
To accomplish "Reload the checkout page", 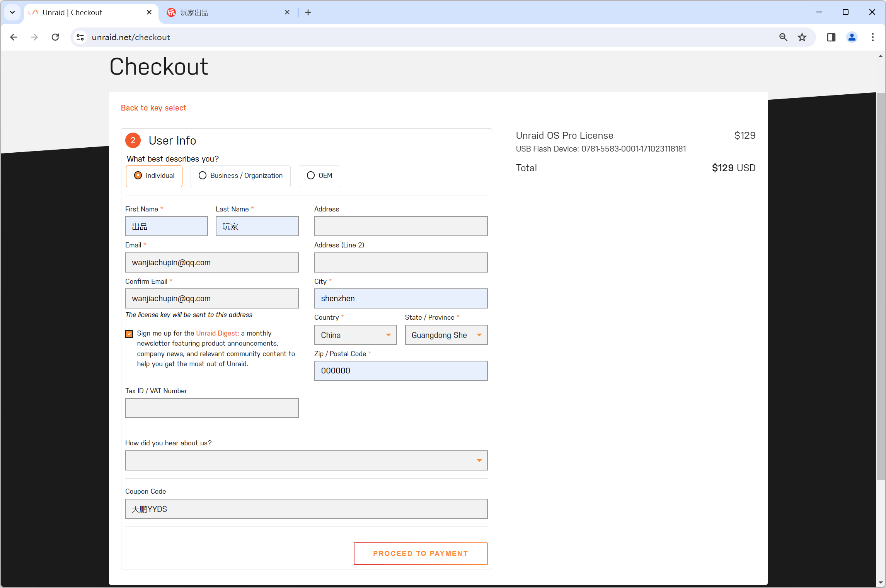I will pyautogui.click(x=55, y=37).
